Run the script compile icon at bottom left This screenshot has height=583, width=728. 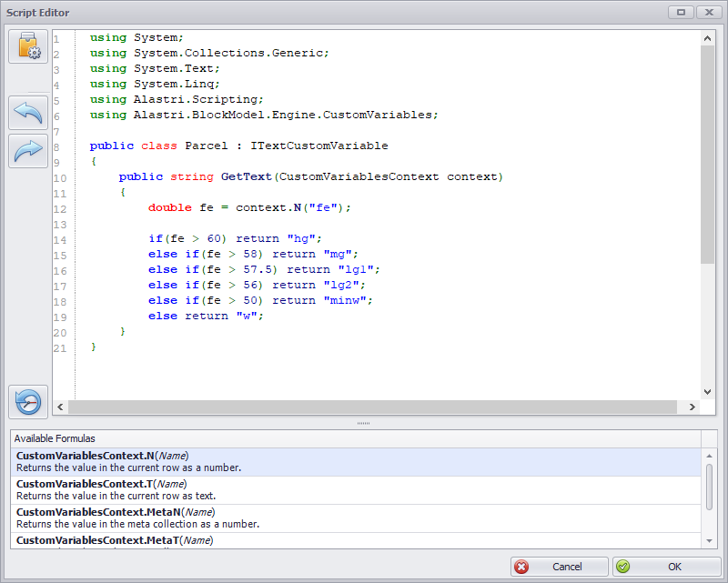pos(27,402)
